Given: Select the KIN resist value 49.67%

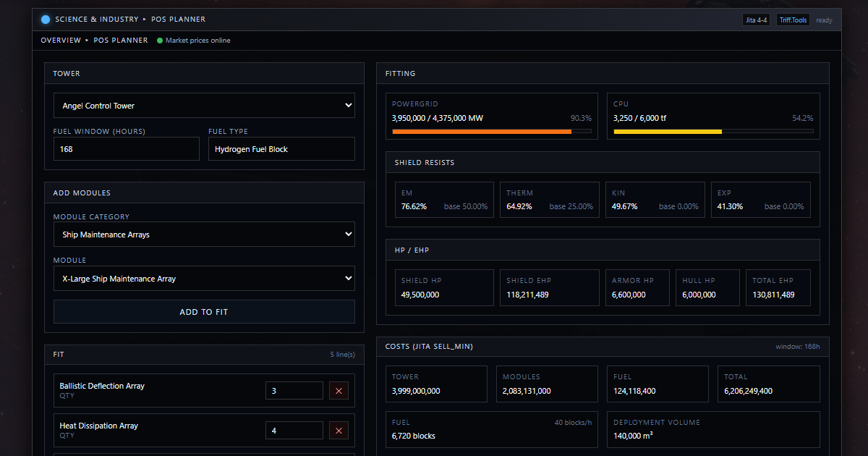Looking at the screenshot, I should pyautogui.click(x=624, y=207).
